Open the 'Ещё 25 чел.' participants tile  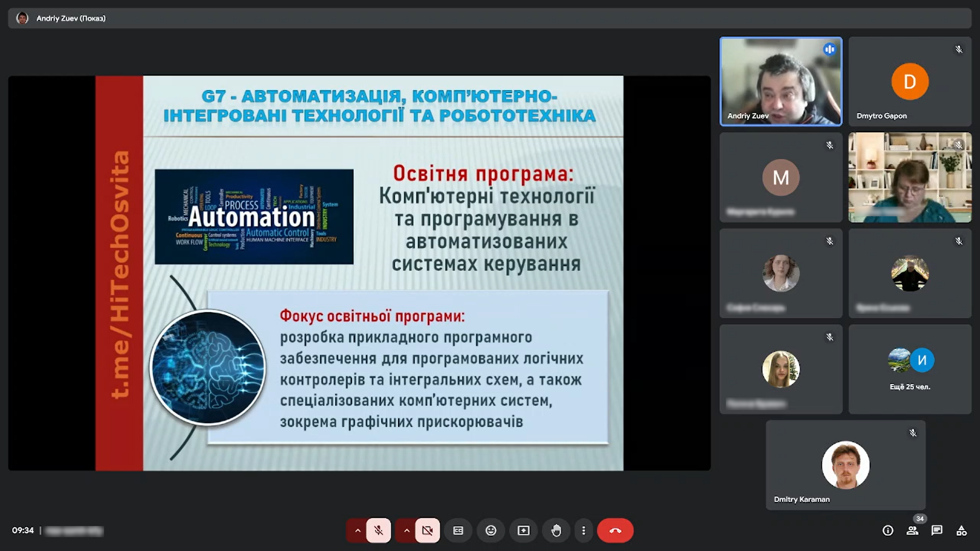[x=910, y=369]
